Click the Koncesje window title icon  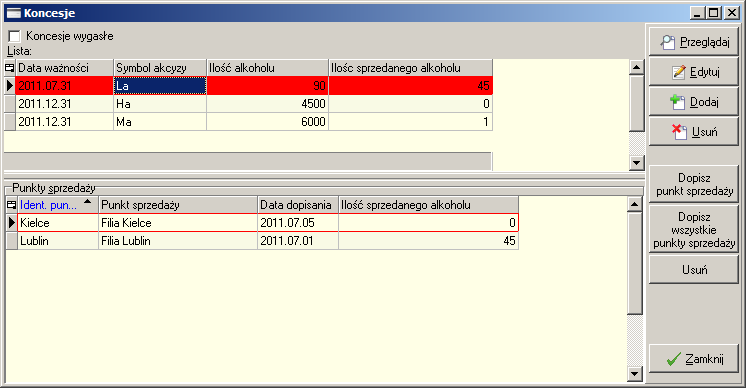(x=13, y=13)
